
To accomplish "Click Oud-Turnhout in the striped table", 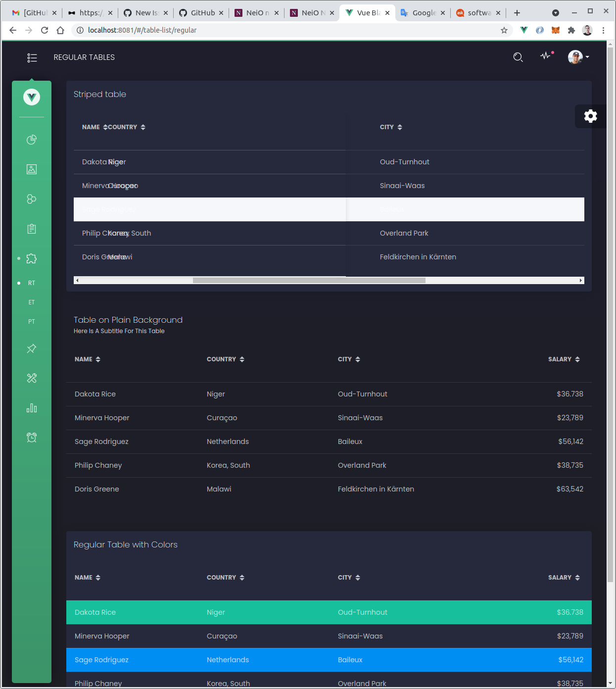I will click(405, 162).
